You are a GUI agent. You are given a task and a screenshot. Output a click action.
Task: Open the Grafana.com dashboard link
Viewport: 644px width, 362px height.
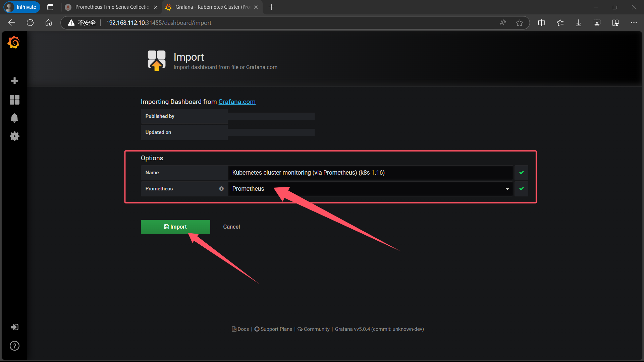pyautogui.click(x=236, y=102)
